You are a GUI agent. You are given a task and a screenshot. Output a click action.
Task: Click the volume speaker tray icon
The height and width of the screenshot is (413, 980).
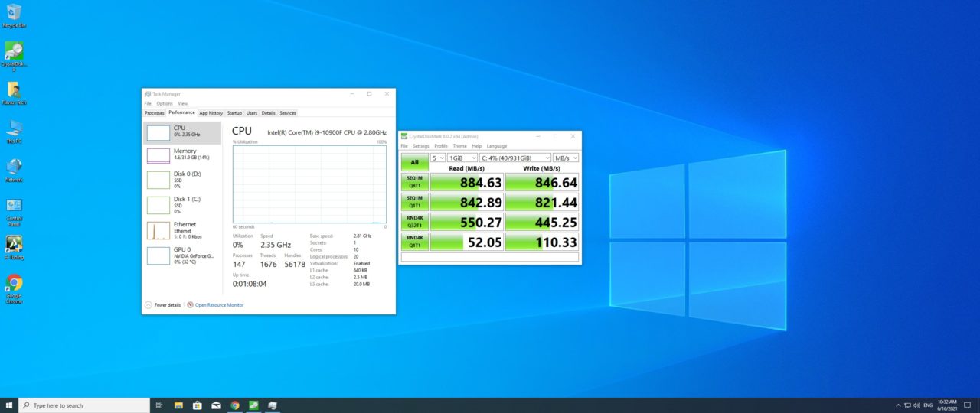click(x=917, y=405)
